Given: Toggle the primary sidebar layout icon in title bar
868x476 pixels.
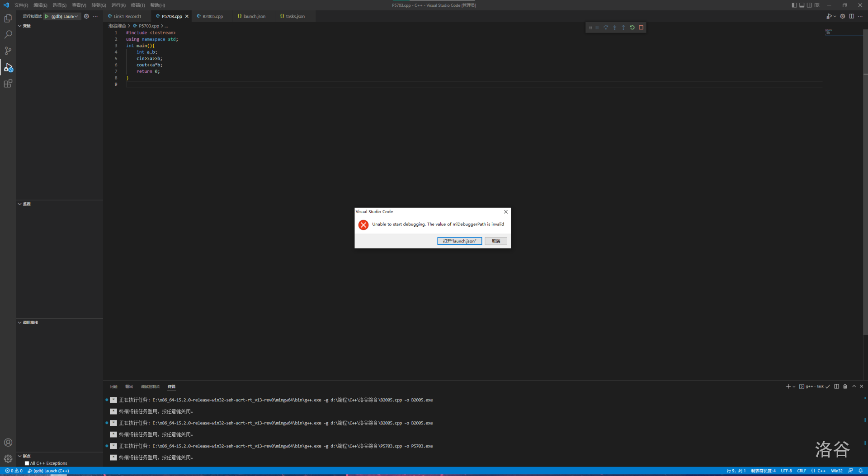Looking at the screenshot, I should pyautogui.click(x=794, y=5).
